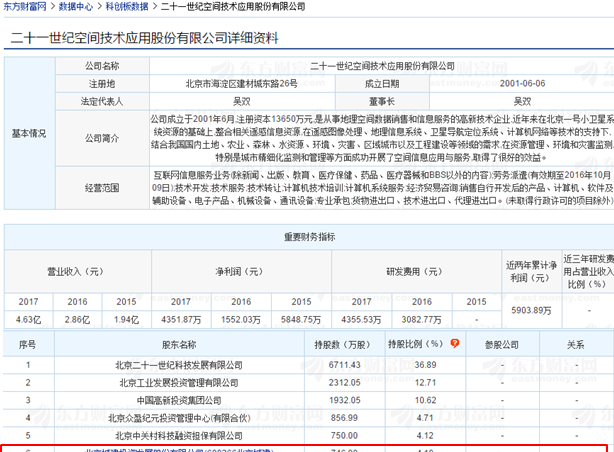
Task: Select shareholding percentage 10.62
Action: 425,400
